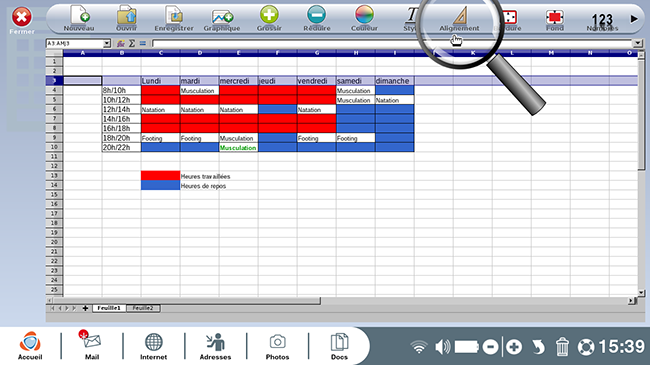Open a file with Ouvrir

pos(126,18)
